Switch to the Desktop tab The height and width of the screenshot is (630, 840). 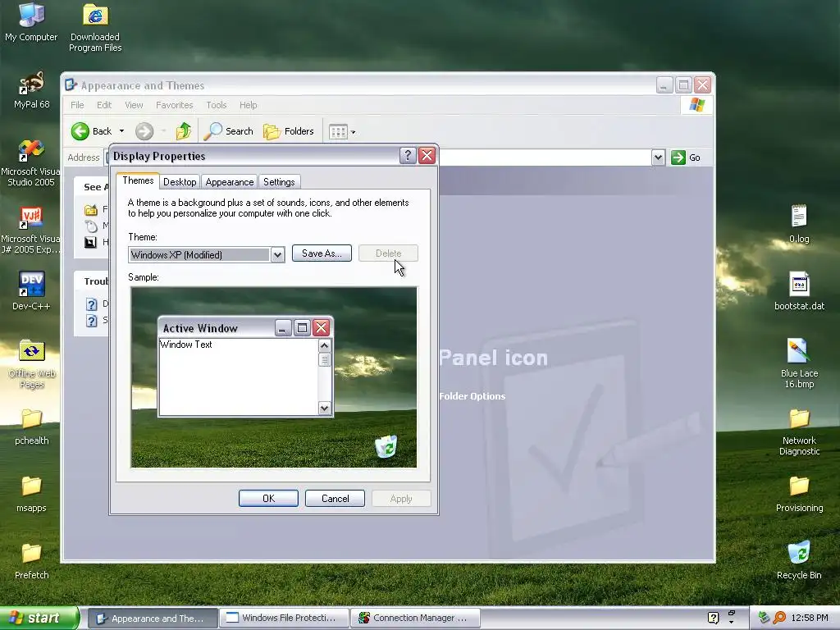(180, 182)
